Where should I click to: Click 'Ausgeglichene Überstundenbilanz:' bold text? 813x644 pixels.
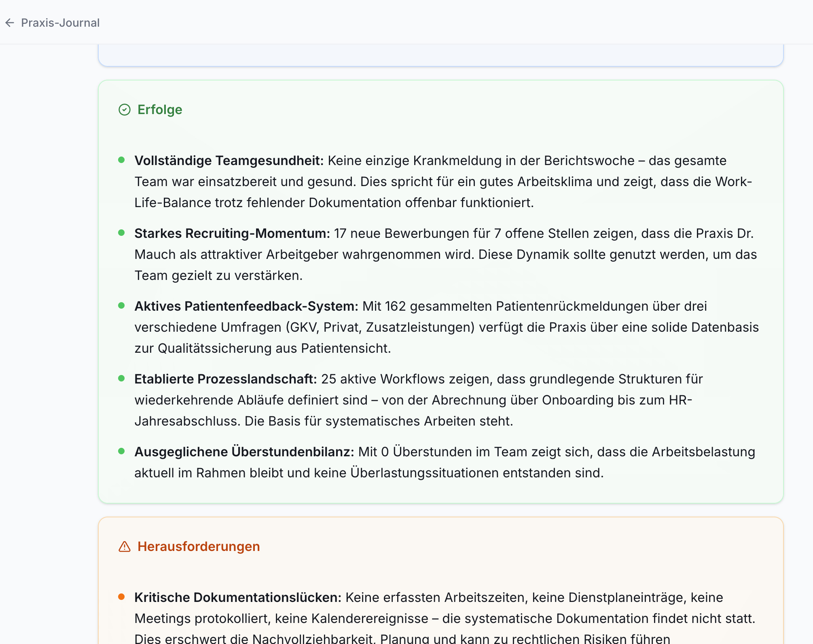pyautogui.click(x=244, y=452)
